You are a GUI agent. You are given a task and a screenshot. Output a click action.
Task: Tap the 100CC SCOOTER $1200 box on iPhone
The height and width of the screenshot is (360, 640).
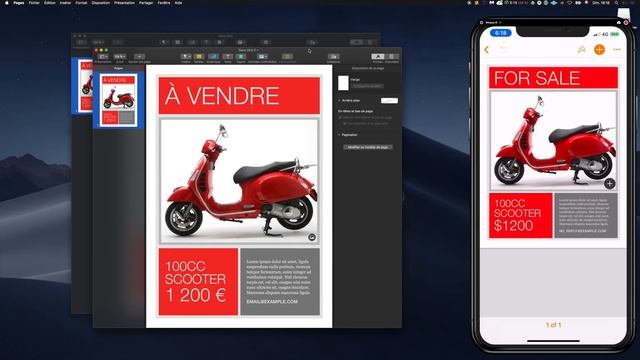(x=521, y=216)
